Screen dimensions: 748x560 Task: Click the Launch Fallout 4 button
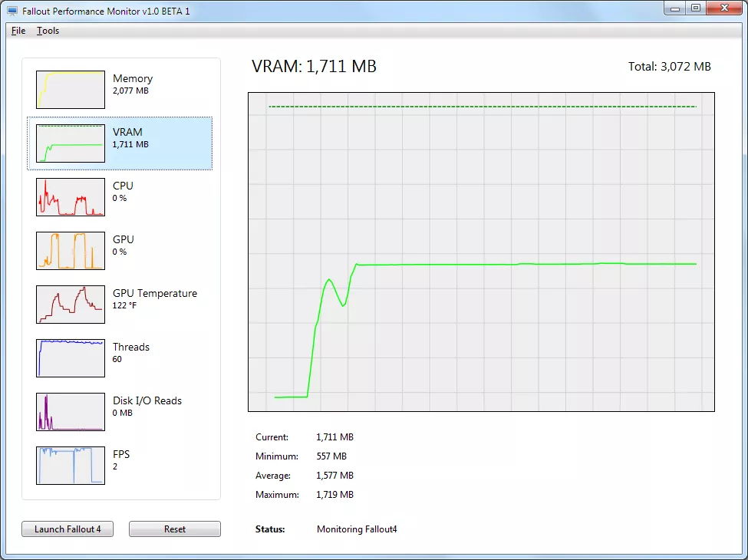click(x=68, y=529)
